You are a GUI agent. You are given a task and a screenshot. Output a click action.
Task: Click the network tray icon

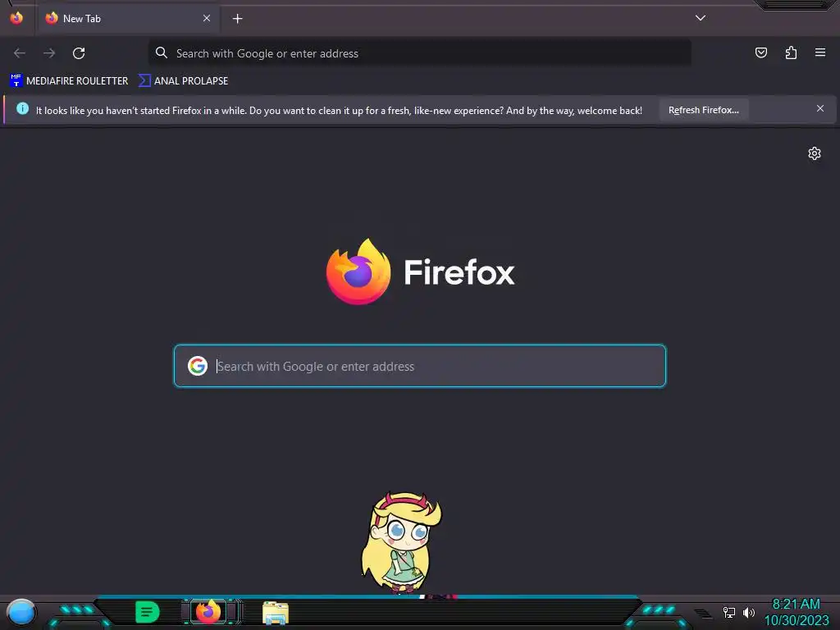(x=729, y=612)
